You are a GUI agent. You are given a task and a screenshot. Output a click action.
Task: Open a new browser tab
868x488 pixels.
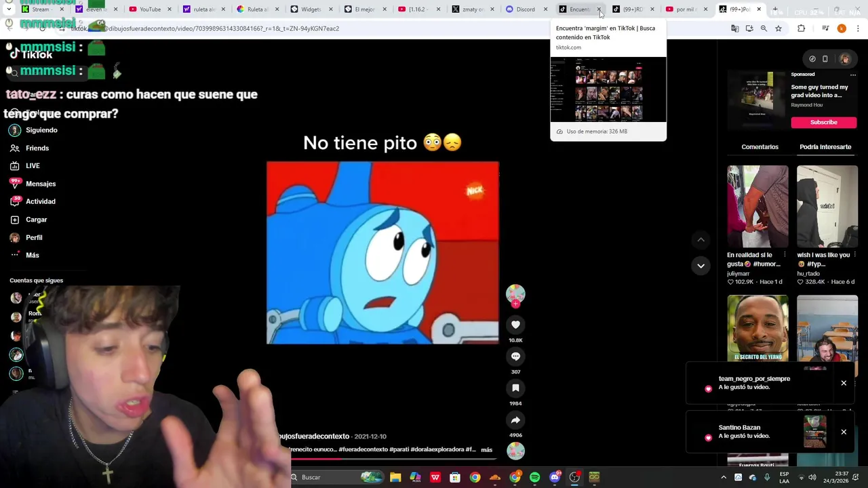(774, 9)
